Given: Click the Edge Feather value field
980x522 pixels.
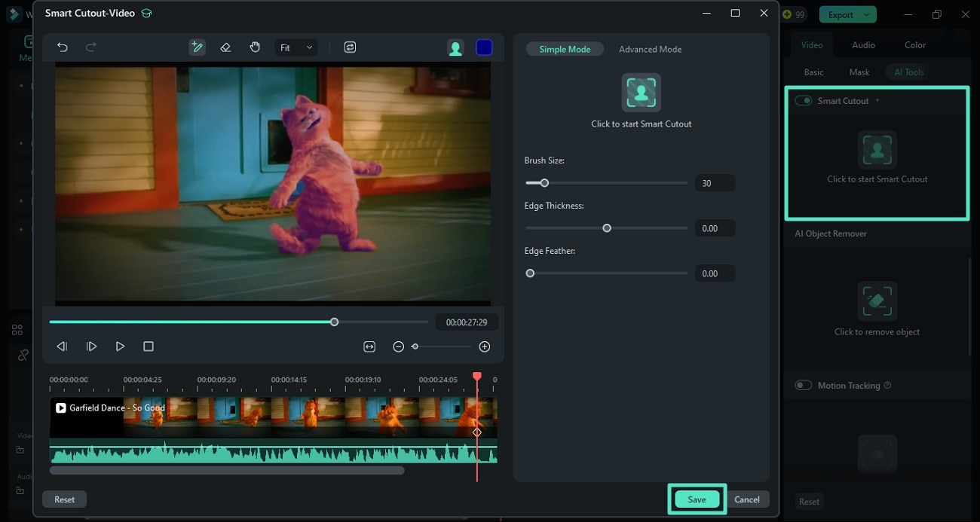Looking at the screenshot, I should [714, 273].
